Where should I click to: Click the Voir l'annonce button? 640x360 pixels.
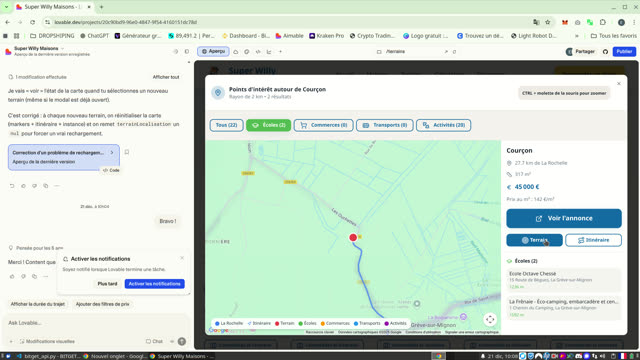(564, 218)
